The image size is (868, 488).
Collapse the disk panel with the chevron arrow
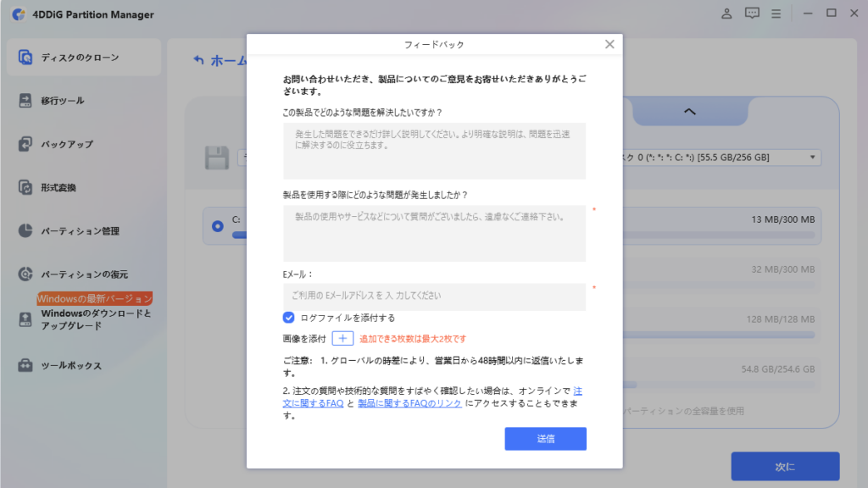(689, 111)
